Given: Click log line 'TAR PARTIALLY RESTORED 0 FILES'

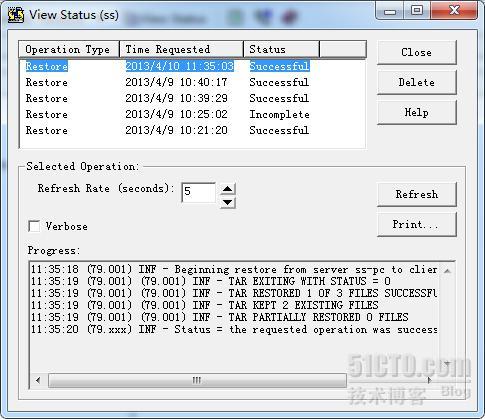Looking at the screenshot, I should 219,317.
